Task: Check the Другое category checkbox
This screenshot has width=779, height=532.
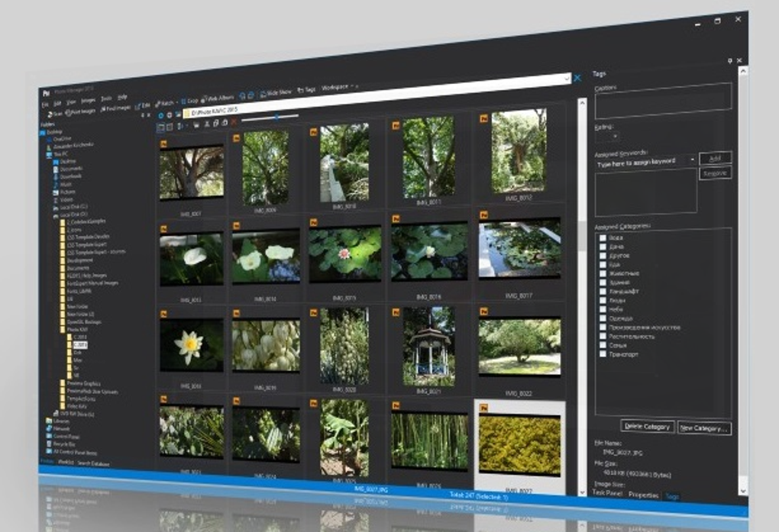Action: (x=603, y=256)
